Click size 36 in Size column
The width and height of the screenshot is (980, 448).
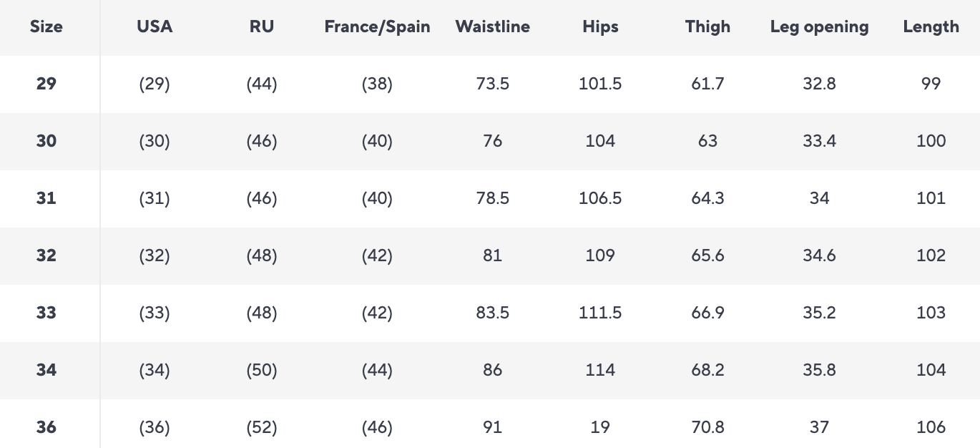click(46, 427)
